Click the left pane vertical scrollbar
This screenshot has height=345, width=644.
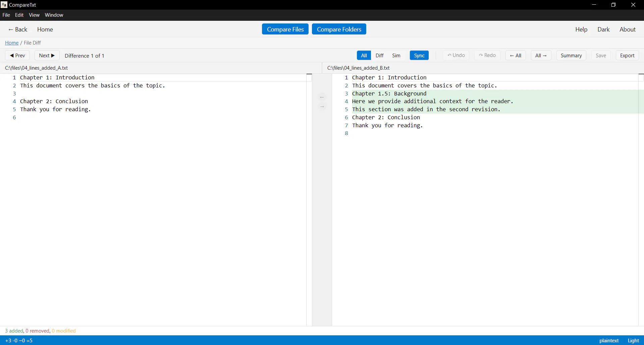click(x=309, y=200)
